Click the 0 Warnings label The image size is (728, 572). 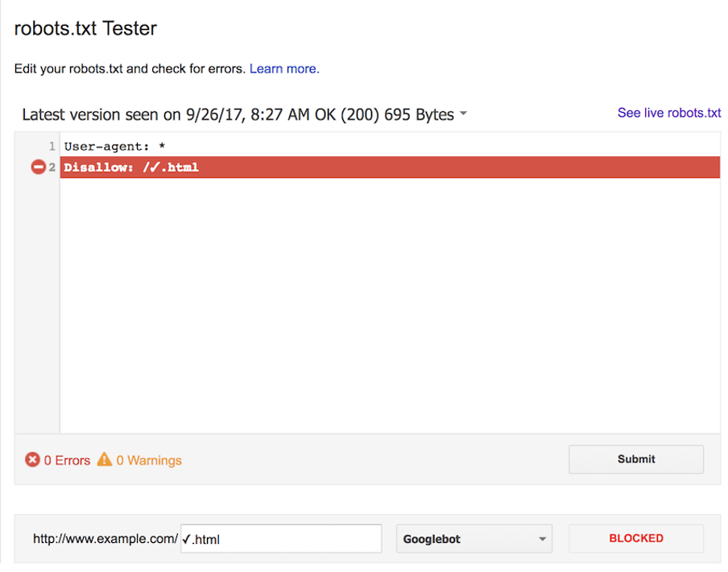[148, 460]
